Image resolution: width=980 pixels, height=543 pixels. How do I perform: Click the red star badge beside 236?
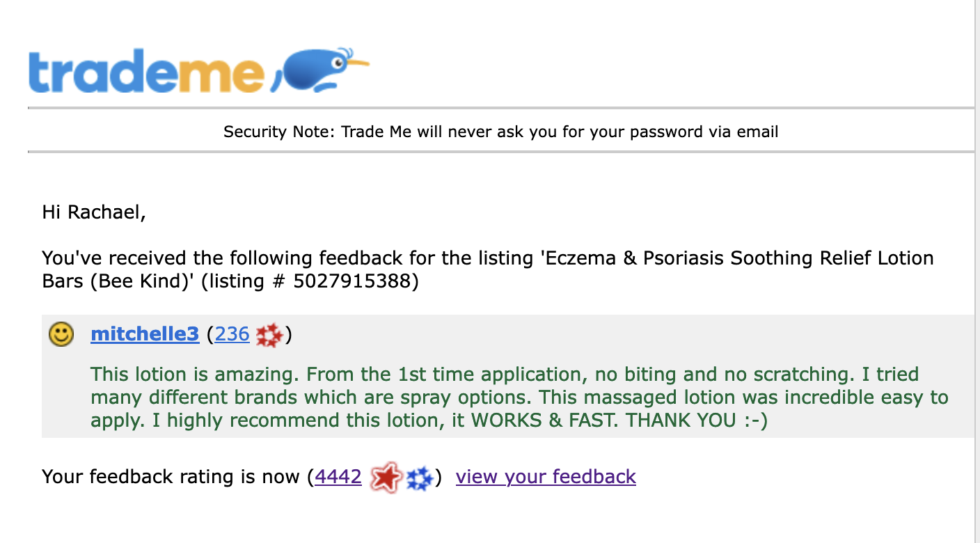pyautogui.click(x=269, y=336)
